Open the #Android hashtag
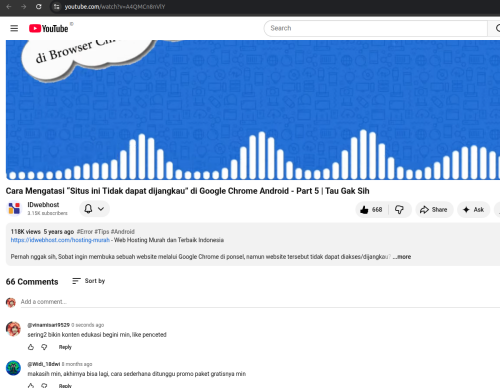The width and height of the screenshot is (500, 388). [x=123, y=232]
